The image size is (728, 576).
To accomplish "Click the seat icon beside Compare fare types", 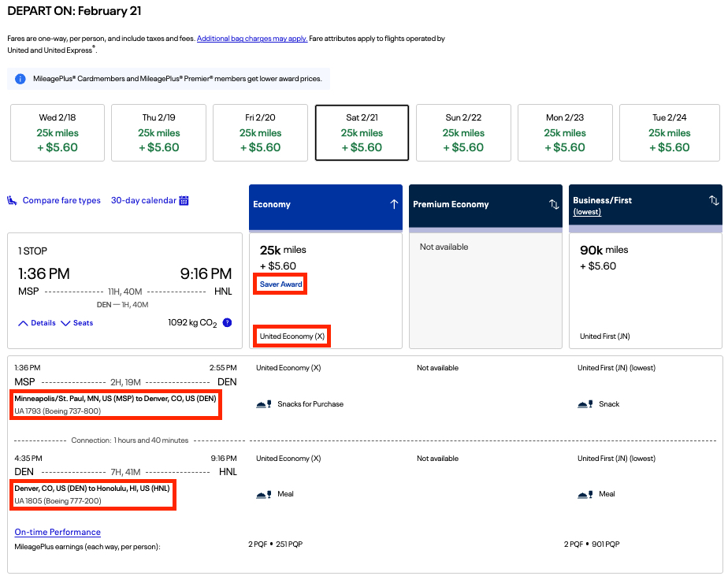I will [13, 201].
